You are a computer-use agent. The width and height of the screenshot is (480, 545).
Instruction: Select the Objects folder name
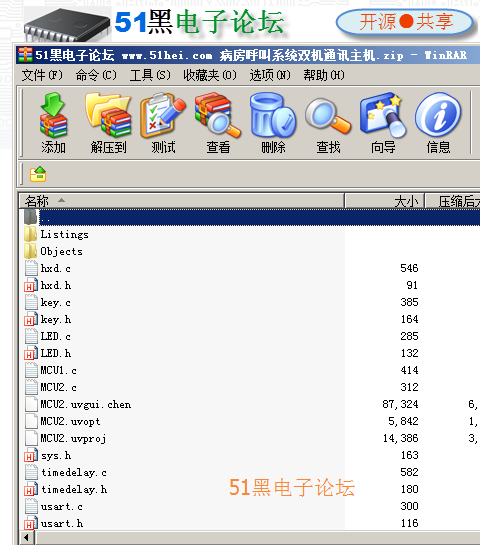click(62, 251)
